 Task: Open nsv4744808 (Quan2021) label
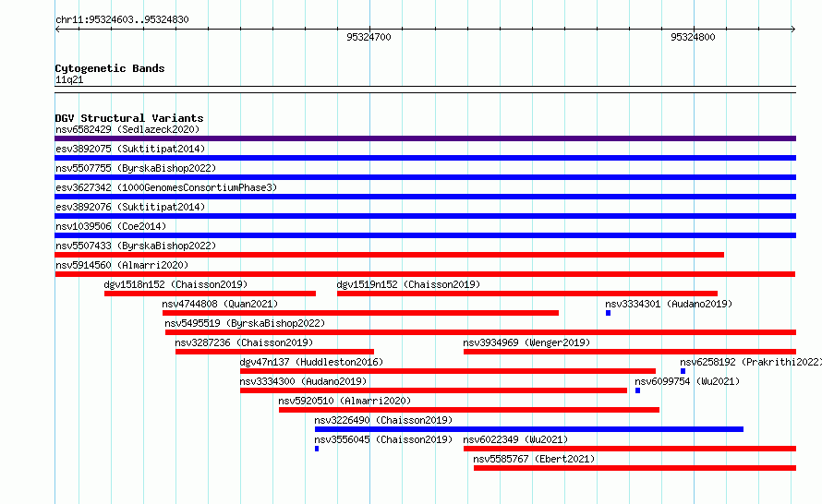tap(220, 304)
